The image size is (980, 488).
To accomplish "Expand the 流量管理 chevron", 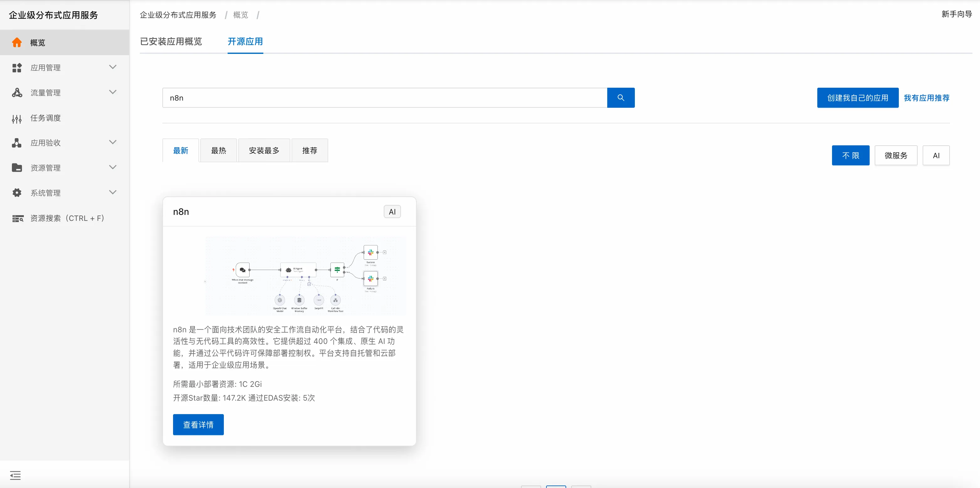I will pos(113,92).
